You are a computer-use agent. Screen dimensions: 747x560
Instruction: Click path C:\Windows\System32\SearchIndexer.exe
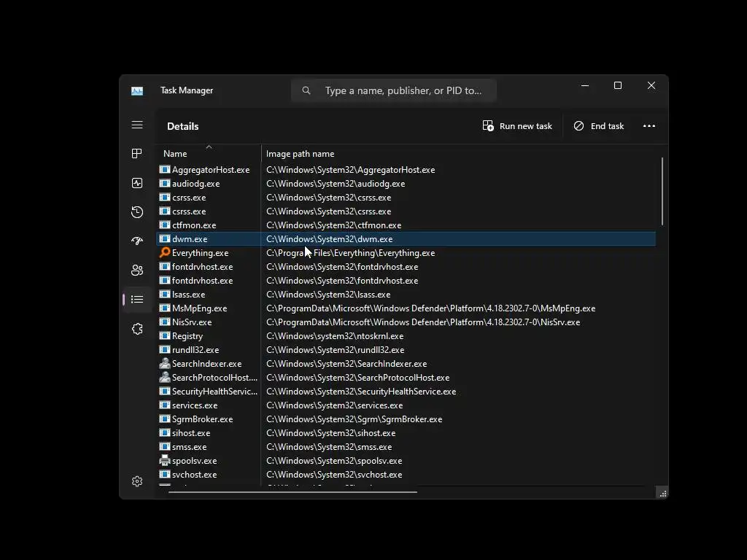[347, 364]
